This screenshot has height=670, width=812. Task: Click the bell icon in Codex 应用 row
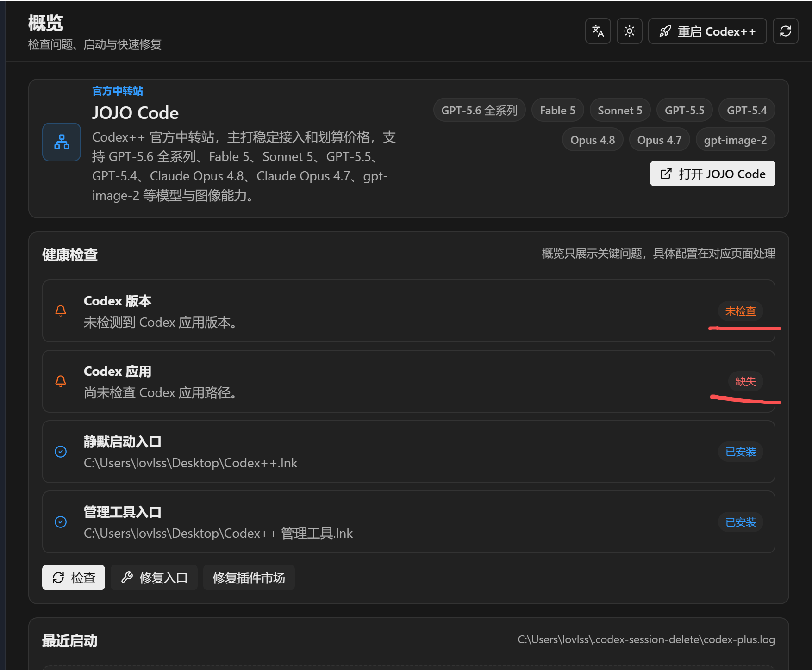61,381
